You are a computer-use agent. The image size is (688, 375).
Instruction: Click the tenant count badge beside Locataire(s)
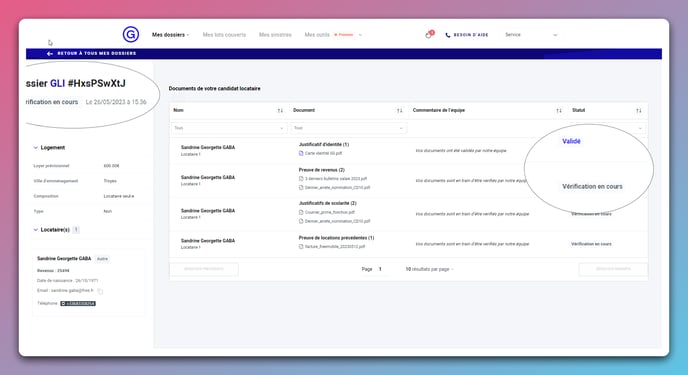[x=76, y=230]
